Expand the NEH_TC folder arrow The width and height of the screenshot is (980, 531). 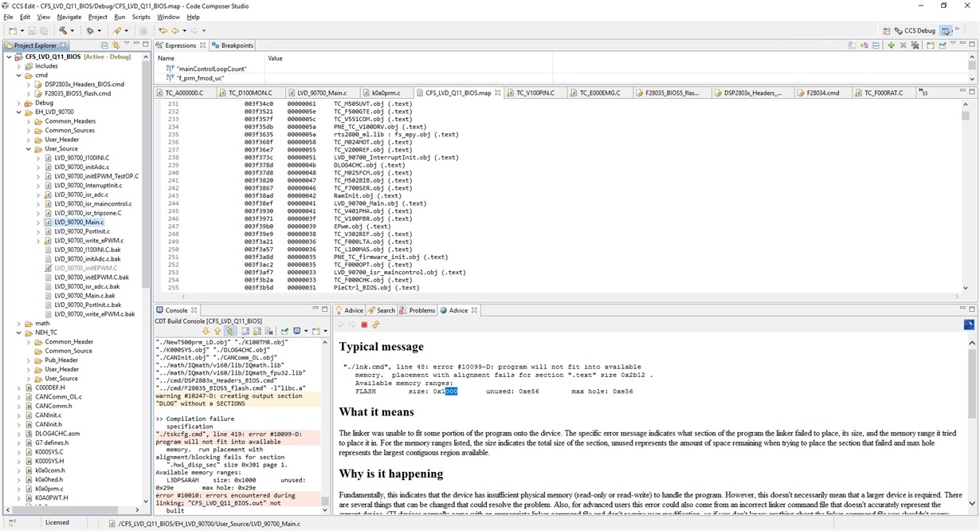pos(18,332)
